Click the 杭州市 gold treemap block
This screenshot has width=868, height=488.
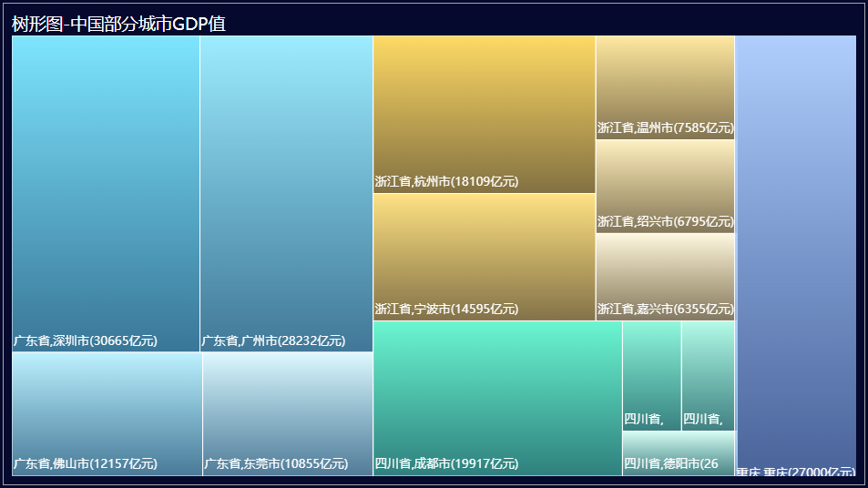[484, 114]
